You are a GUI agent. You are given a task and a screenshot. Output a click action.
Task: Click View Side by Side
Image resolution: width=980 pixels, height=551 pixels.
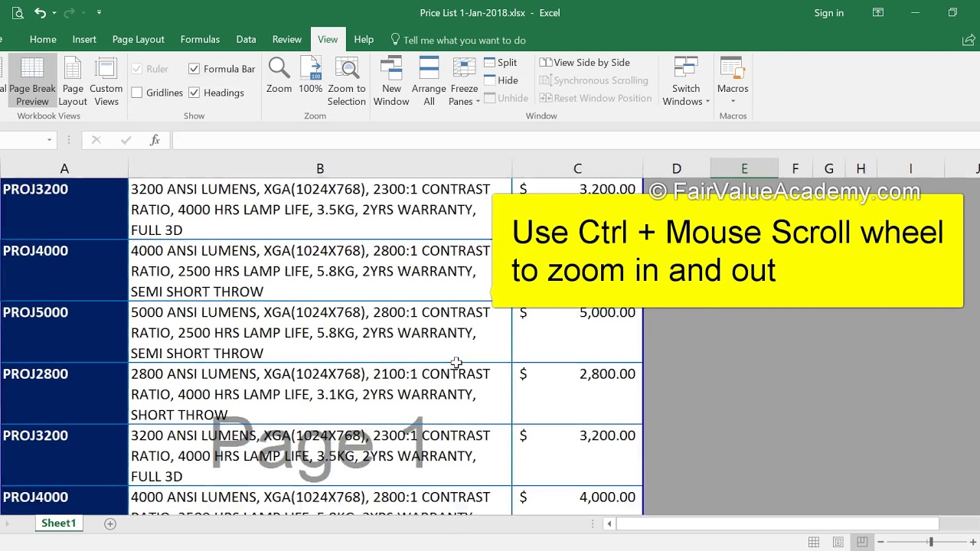[x=585, y=63]
